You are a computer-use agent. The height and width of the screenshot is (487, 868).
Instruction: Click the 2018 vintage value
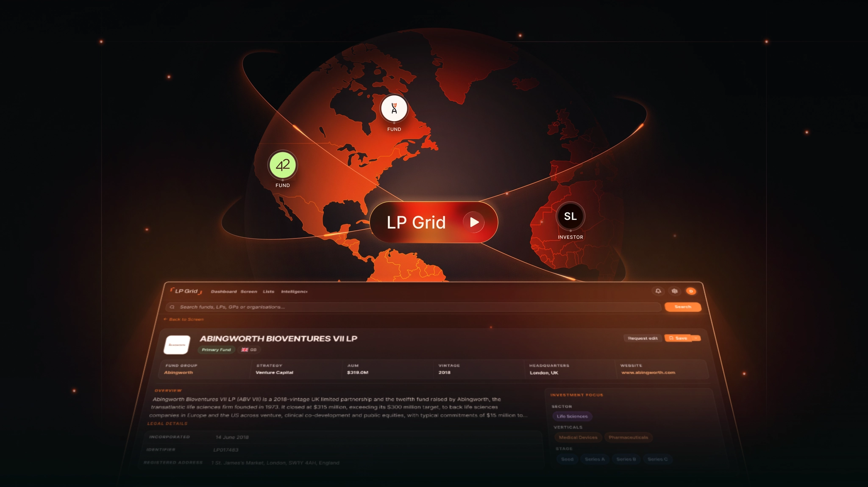[444, 373]
